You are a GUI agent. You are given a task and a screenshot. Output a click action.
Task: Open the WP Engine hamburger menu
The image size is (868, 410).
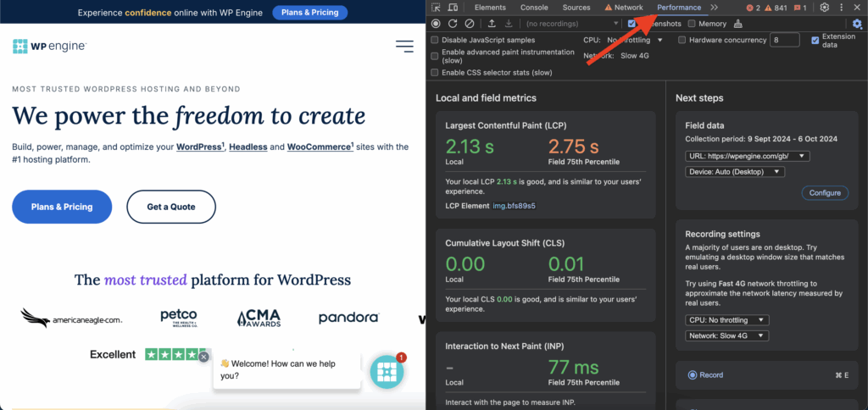[x=404, y=47]
